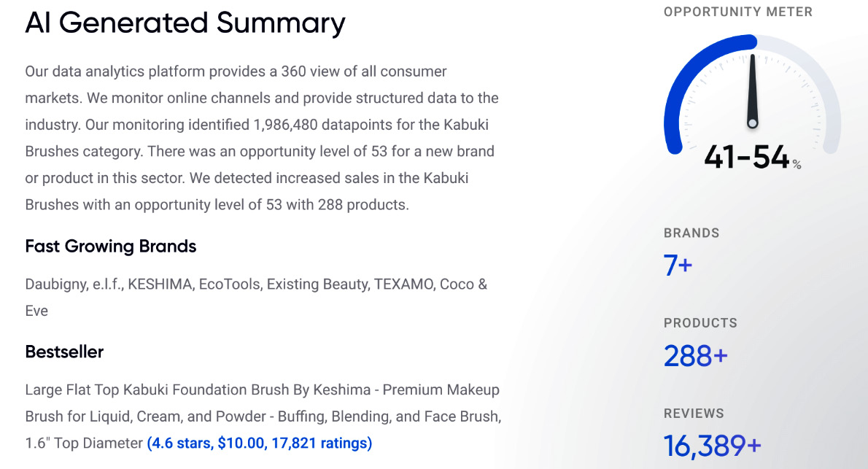Click the 41-54% opportunity value

point(752,157)
